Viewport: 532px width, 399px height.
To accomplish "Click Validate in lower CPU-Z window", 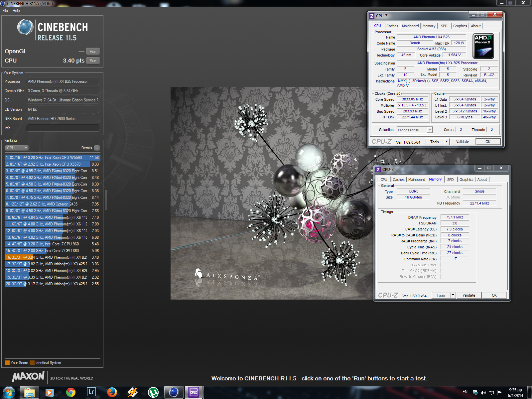I will coord(469,295).
